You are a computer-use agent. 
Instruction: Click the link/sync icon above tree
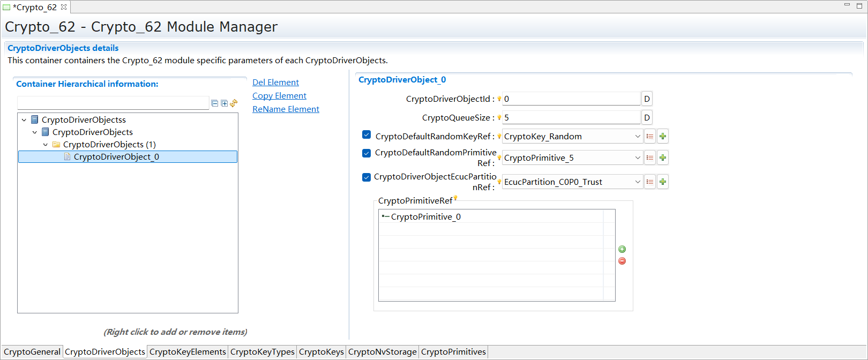(x=234, y=103)
